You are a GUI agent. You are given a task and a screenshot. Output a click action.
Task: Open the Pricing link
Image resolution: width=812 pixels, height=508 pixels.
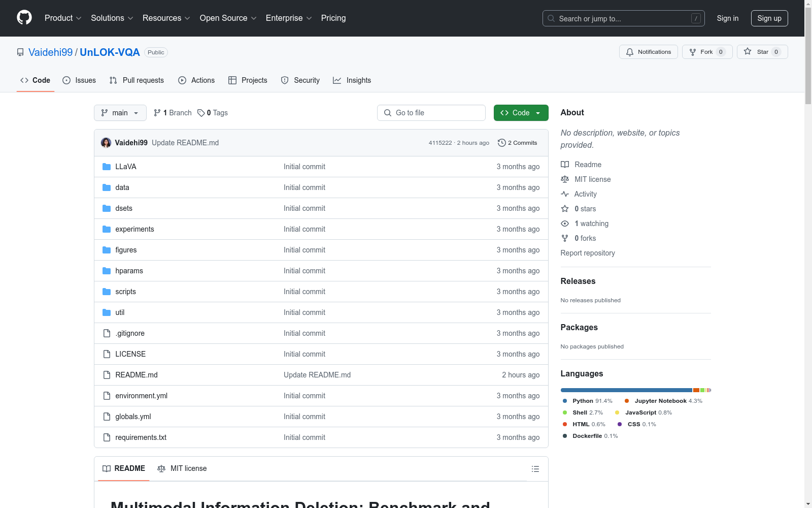click(333, 18)
